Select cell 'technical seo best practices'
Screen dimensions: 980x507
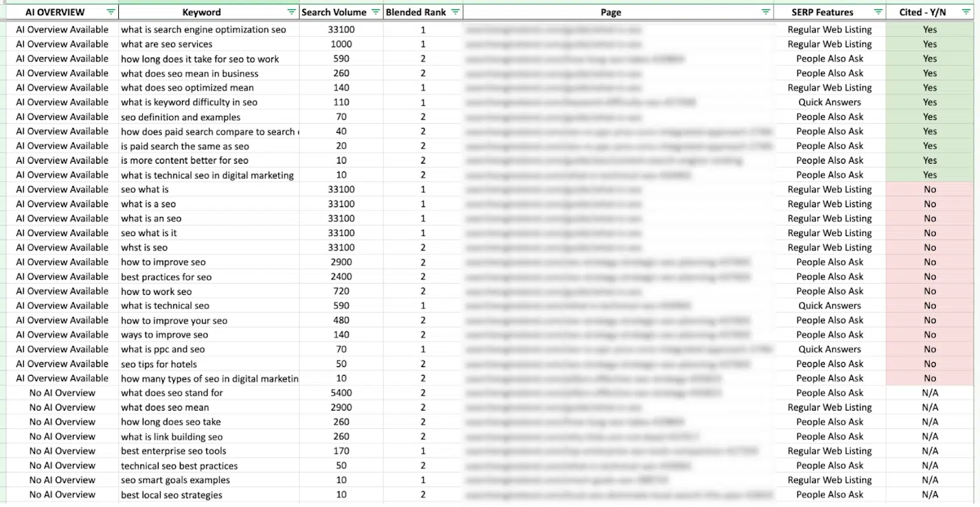tap(209, 466)
